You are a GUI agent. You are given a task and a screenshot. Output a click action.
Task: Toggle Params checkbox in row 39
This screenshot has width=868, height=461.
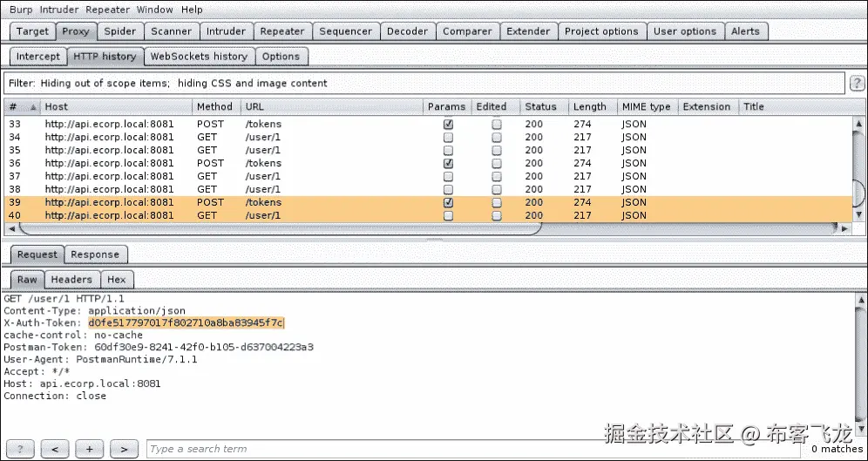click(449, 202)
